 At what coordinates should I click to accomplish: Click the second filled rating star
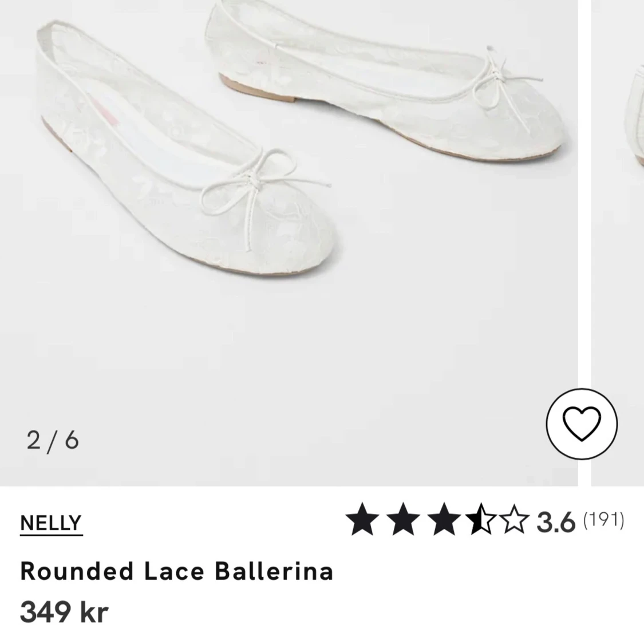[x=404, y=519]
